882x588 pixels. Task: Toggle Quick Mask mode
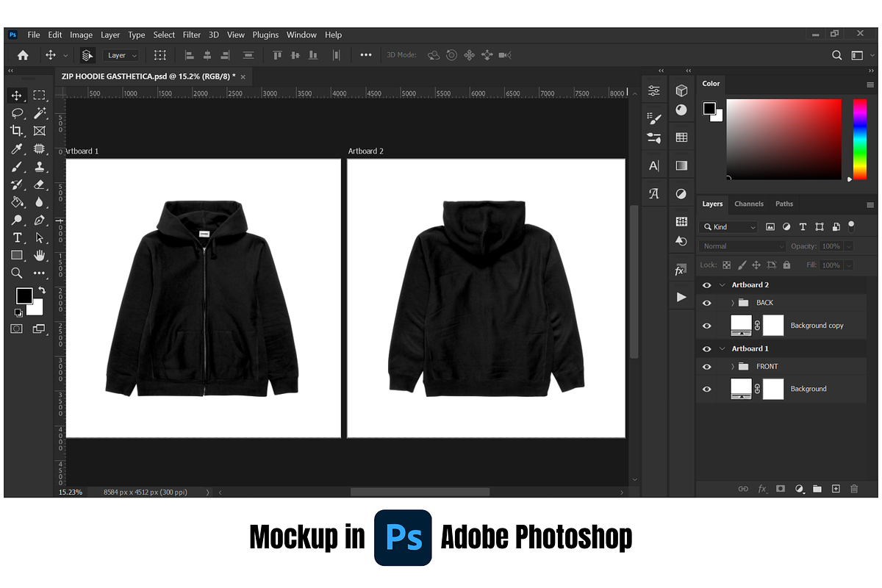pos(17,329)
